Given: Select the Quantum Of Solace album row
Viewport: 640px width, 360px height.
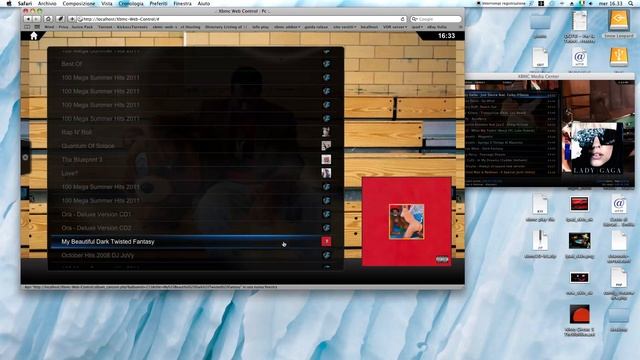Looking at the screenshot, I should pyautogui.click(x=196, y=146).
